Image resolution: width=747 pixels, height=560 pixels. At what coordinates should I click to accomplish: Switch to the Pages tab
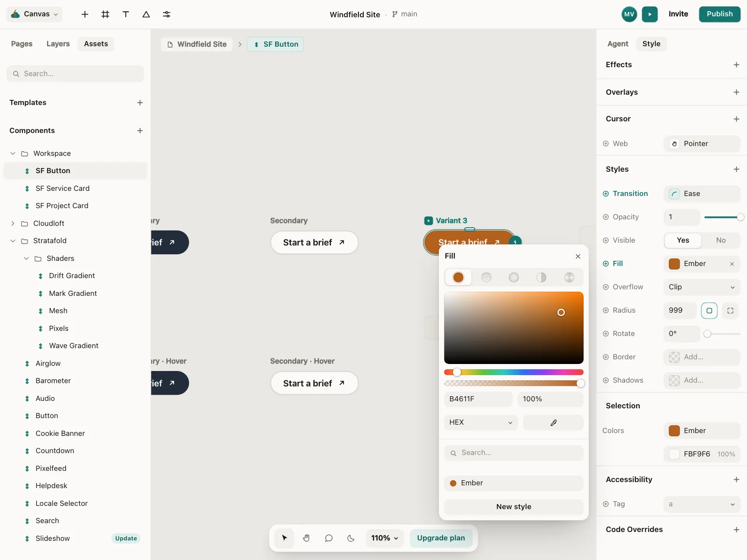pos(22,44)
